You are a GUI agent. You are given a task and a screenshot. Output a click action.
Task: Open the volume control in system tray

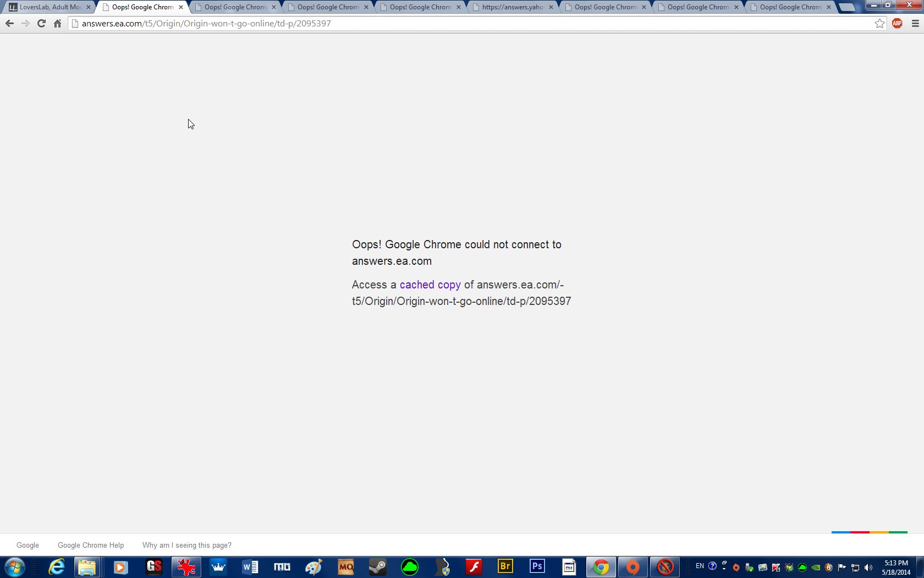coord(868,567)
